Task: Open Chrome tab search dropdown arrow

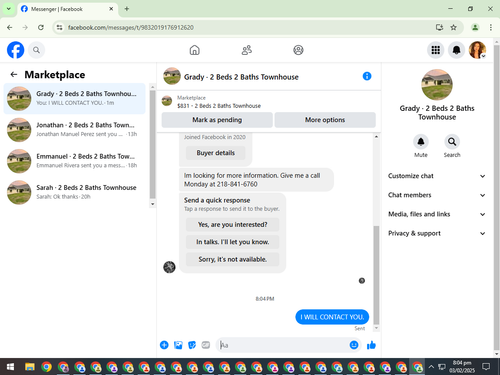Action: click(x=9, y=9)
